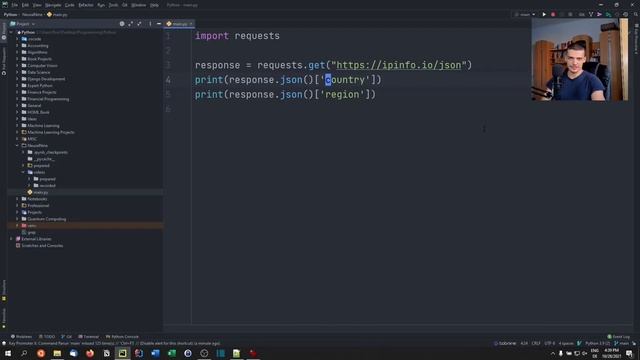
Task: Click the red Debug icon in toolbar
Action: tap(553, 14)
